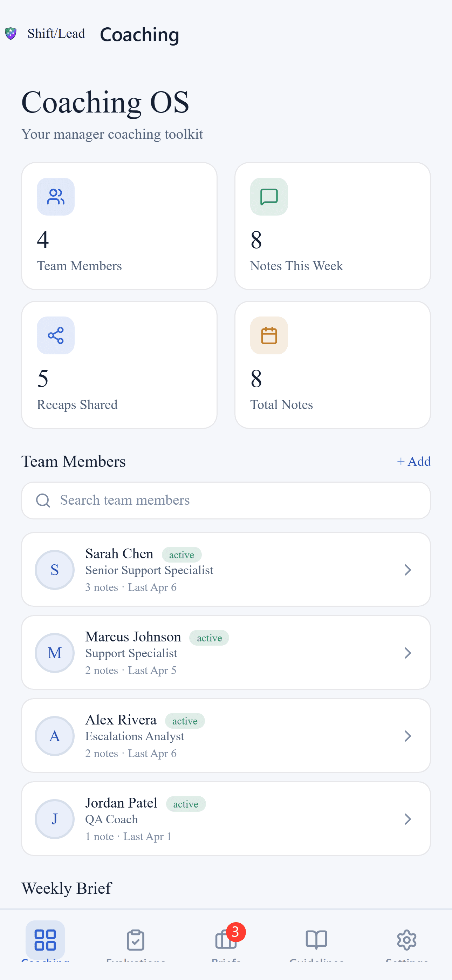The width and height of the screenshot is (452, 980).
Task: Select Jordan Patel's avatar circle
Action: pos(54,819)
